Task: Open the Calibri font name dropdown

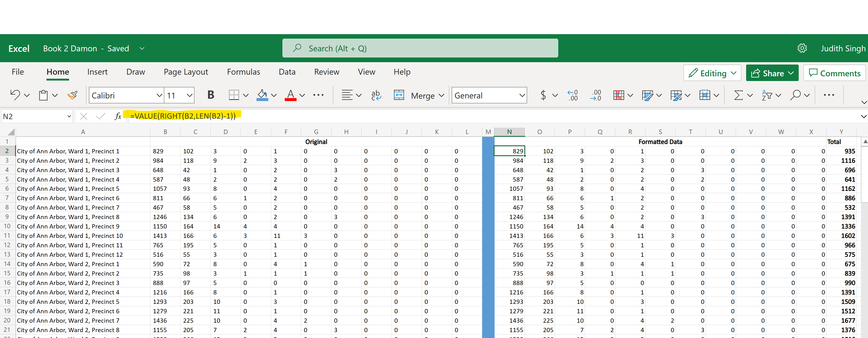Action: pos(159,95)
